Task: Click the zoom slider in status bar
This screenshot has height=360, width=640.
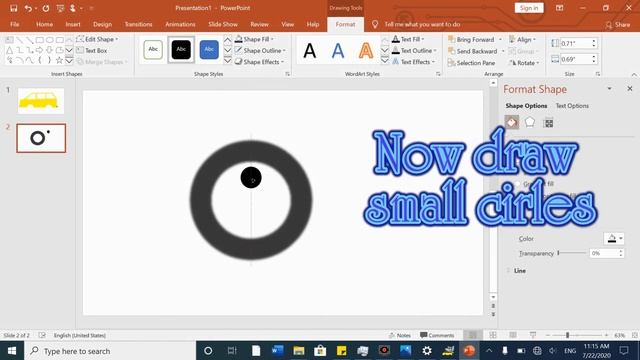Action: [x=577, y=335]
